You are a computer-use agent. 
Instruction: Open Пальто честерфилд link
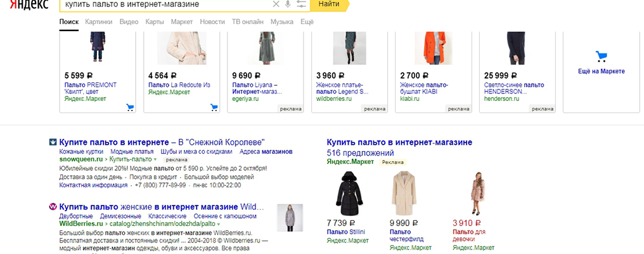[x=406, y=236]
